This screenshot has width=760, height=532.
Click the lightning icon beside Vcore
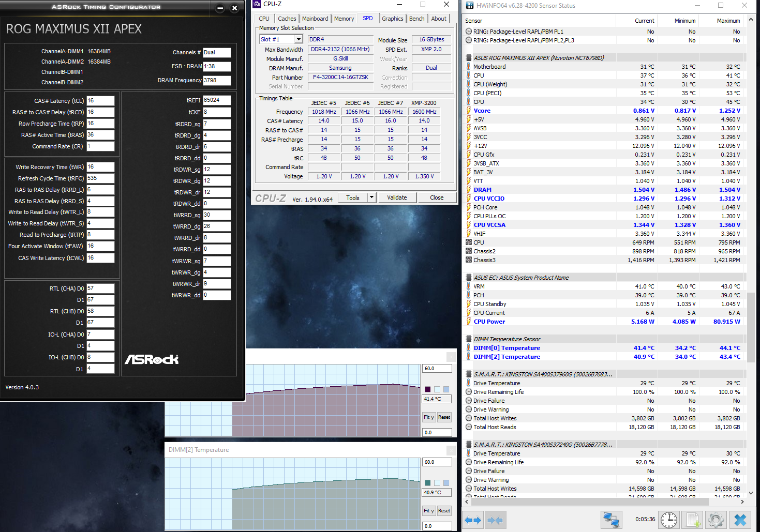(x=469, y=111)
